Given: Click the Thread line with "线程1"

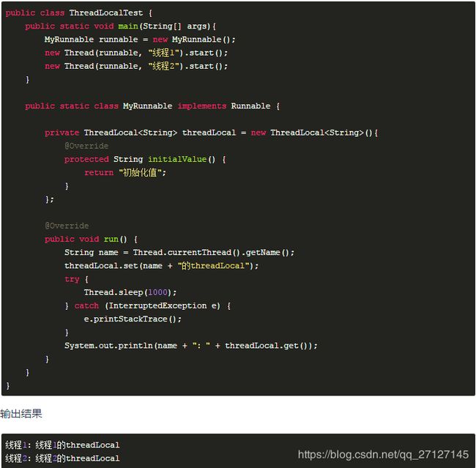Looking at the screenshot, I should tap(136, 53).
